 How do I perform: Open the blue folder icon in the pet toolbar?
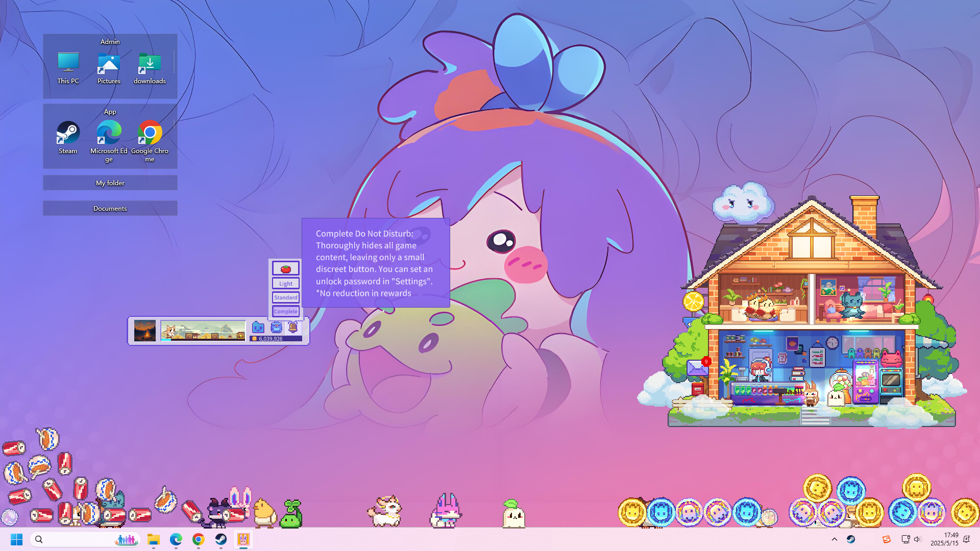(258, 329)
